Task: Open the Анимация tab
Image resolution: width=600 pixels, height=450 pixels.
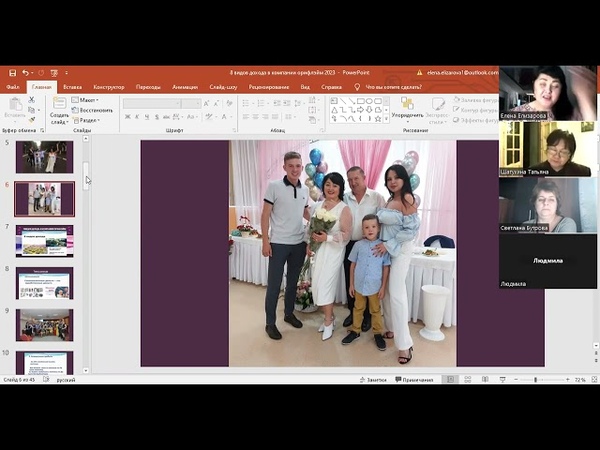Action: point(185,87)
